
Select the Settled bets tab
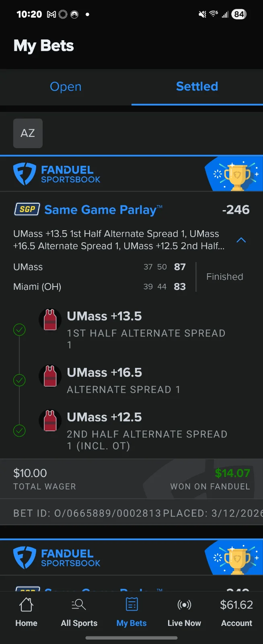(197, 87)
